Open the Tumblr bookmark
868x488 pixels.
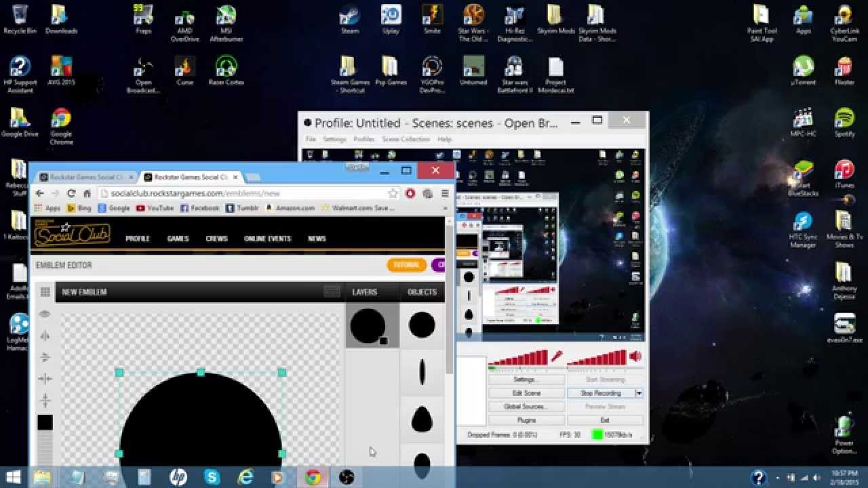pos(242,208)
